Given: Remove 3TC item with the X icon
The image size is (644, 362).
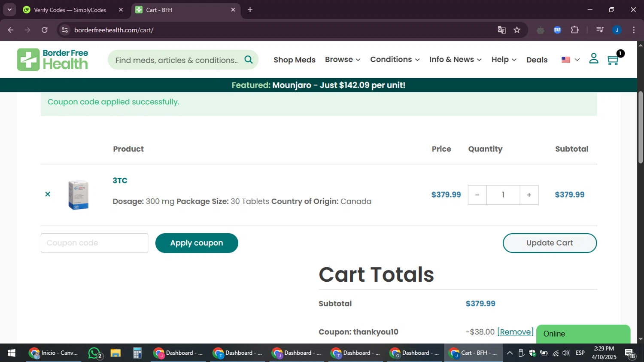Looking at the screenshot, I should [48, 194].
